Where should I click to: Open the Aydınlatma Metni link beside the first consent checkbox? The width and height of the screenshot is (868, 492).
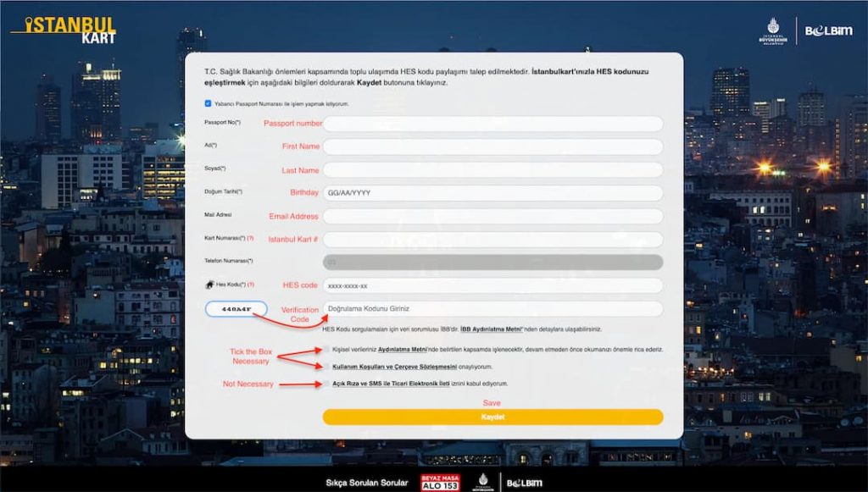click(403, 350)
